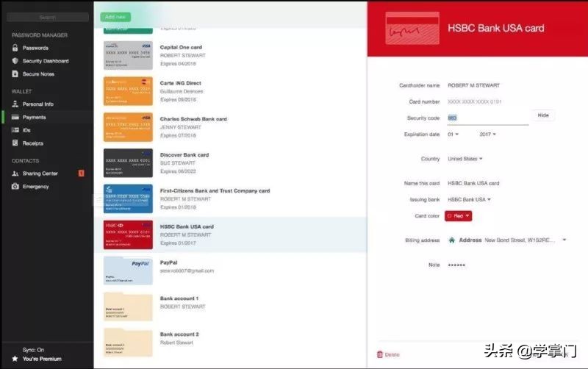Select the Bank account 1 thumbnail
Screen dimensions: 588x369
(128, 307)
